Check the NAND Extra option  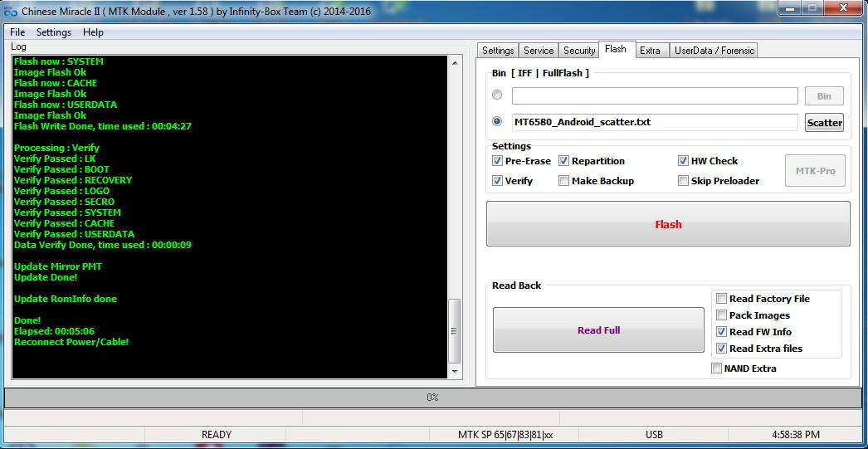tap(717, 368)
